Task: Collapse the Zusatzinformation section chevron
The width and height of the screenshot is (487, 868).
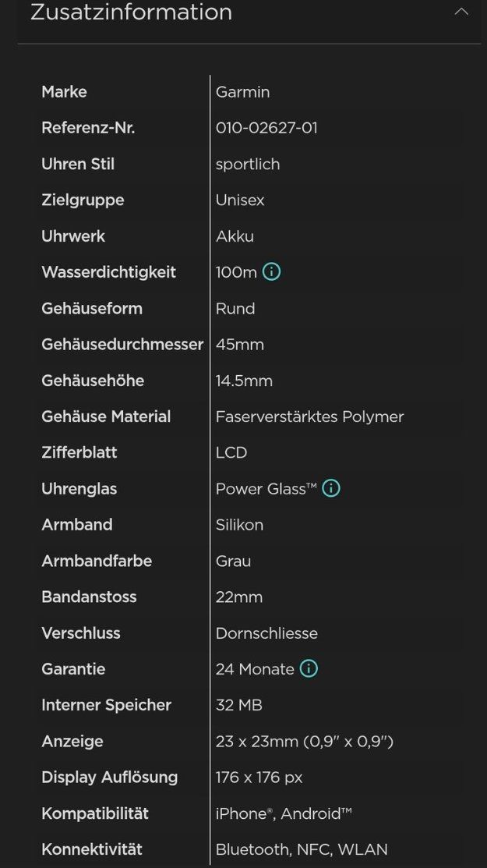Action: (x=461, y=12)
